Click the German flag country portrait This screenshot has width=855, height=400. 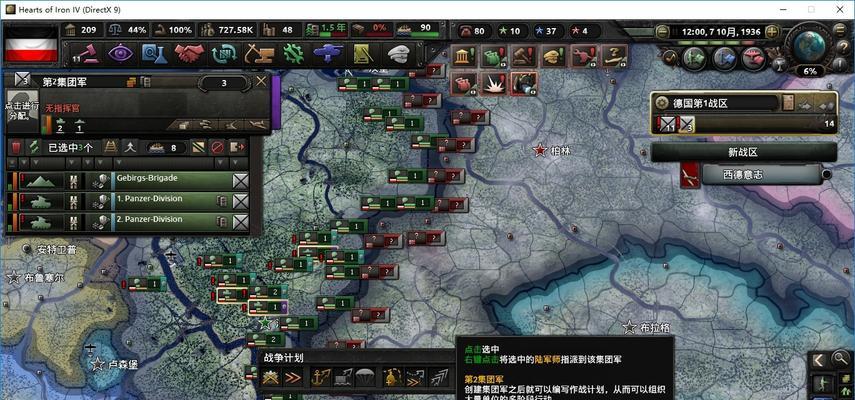coord(31,43)
